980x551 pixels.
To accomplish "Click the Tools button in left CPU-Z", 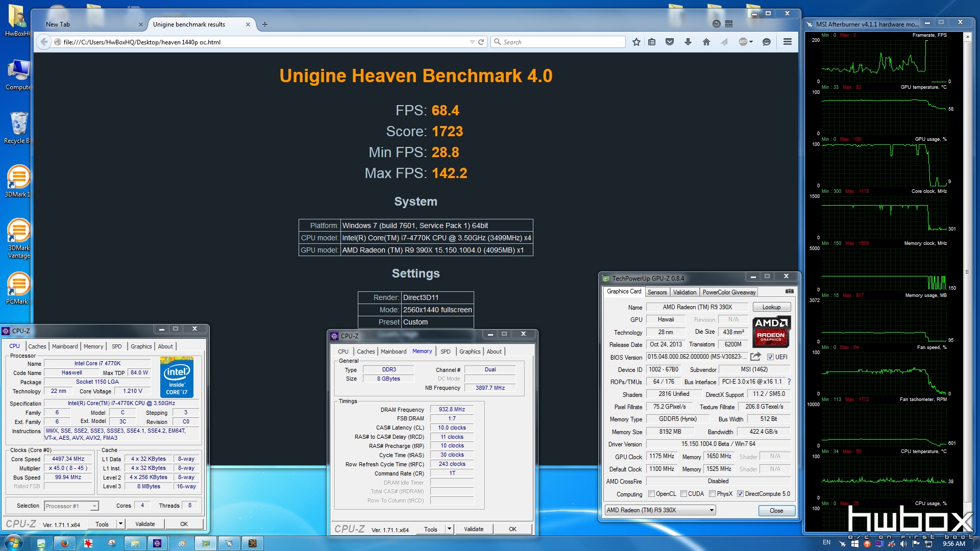I will click(102, 524).
